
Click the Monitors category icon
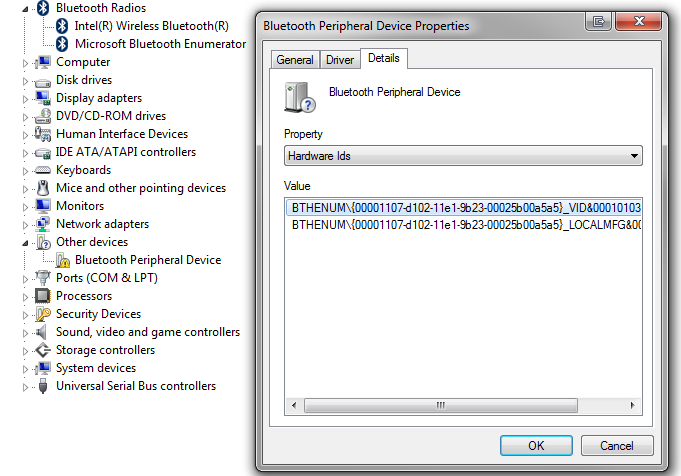pos(42,206)
